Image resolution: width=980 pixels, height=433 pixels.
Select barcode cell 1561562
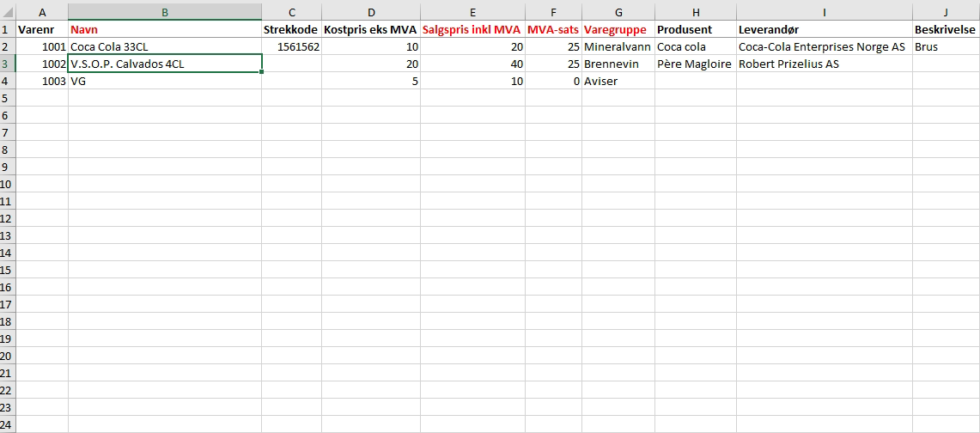pos(291,46)
